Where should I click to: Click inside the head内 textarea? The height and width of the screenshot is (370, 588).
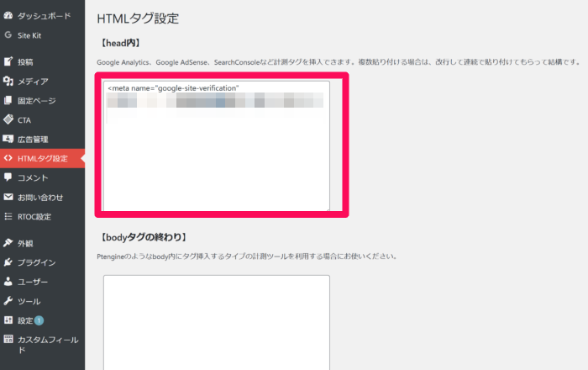coord(217,146)
